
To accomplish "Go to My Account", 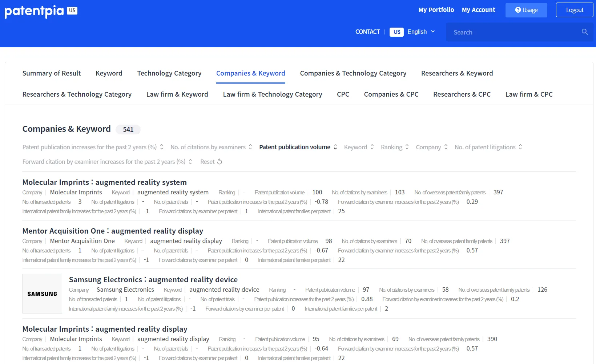I will [x=479, y=10].
